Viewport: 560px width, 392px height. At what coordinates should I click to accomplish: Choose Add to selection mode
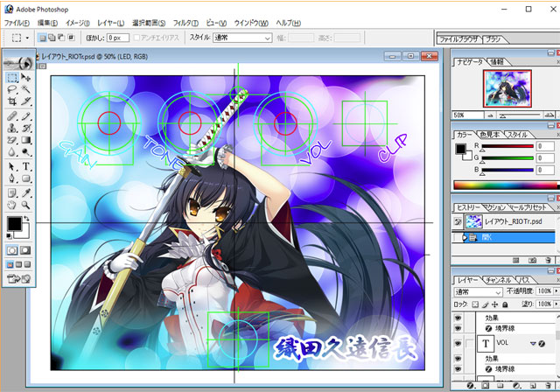(52, 38)
